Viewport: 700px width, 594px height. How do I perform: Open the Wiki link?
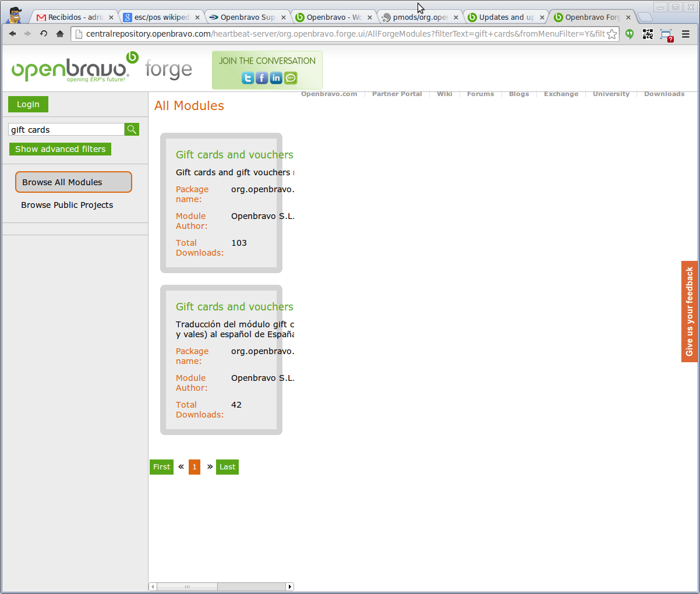(x=444, y=94)
